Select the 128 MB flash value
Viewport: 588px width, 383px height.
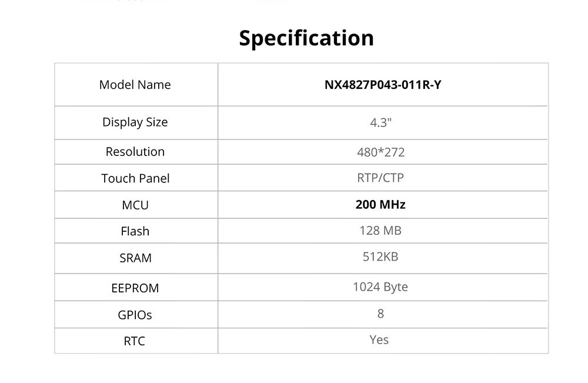click(380, 231)
